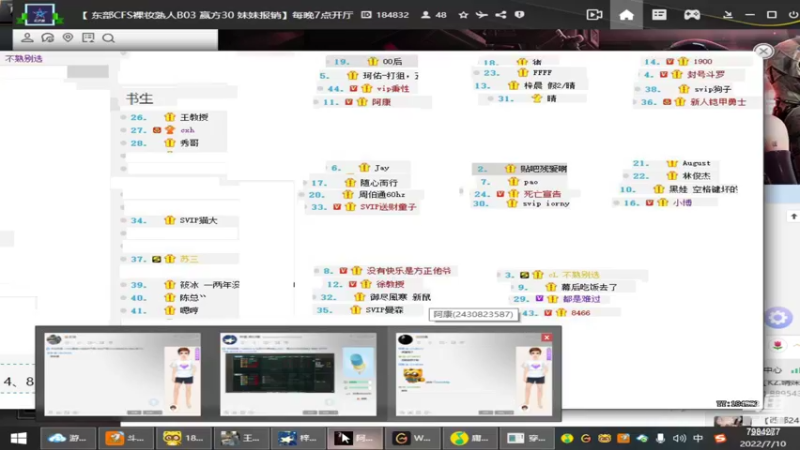Click the room ID 184832 icon
This screenshot has width=800, height=450.
[366, 15]
